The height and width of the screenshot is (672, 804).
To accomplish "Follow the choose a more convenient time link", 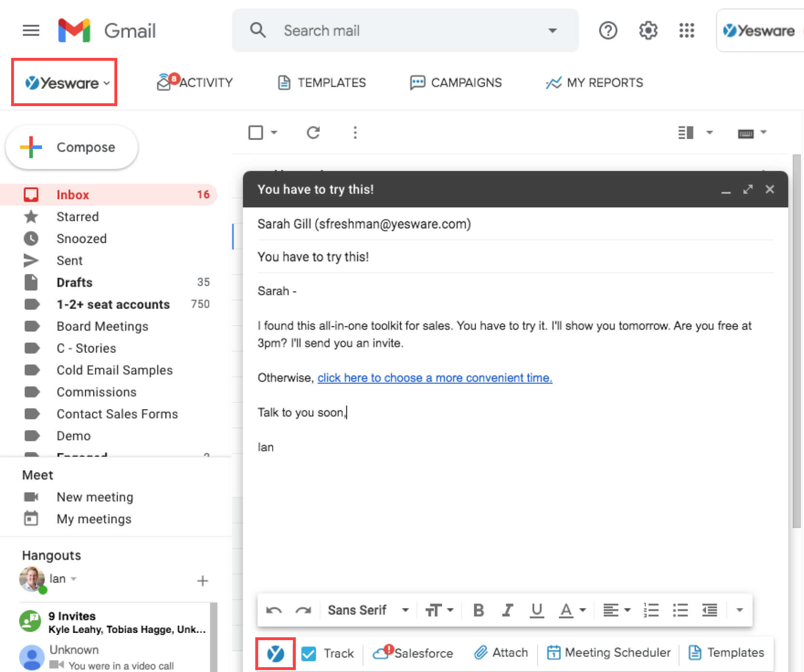I will click(x=434, y=378).
